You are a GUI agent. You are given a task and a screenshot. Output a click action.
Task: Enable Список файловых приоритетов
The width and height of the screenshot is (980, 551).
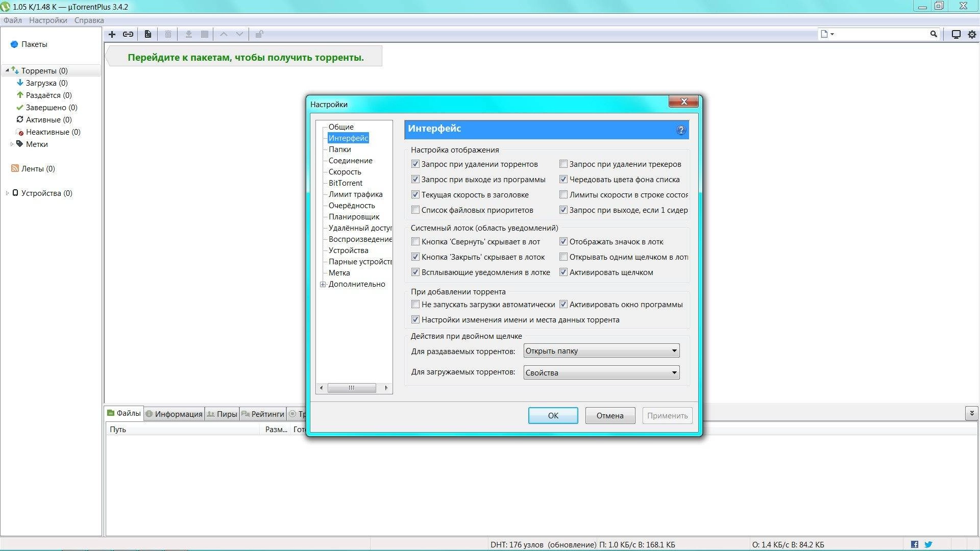(x=415, y=210)
